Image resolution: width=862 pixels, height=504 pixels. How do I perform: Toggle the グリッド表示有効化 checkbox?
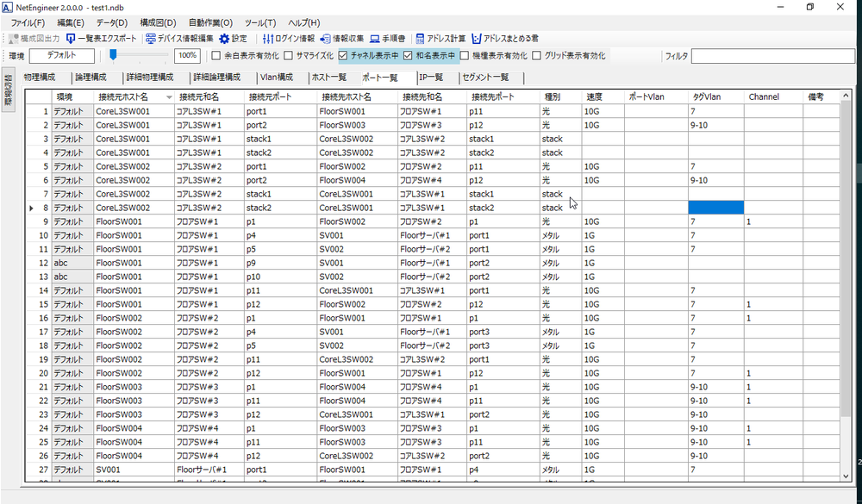tap(536, 56)
